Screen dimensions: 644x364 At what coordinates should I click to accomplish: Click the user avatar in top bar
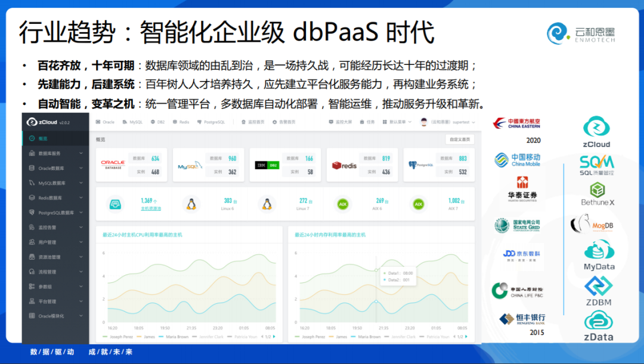424,122
